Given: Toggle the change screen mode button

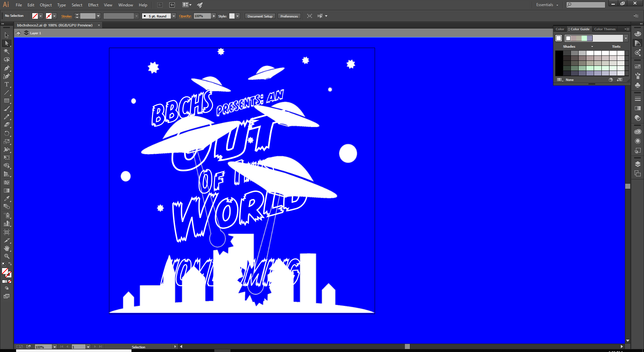Looking at the screenshot, I should pyautogui.click(x=6, y=296).
